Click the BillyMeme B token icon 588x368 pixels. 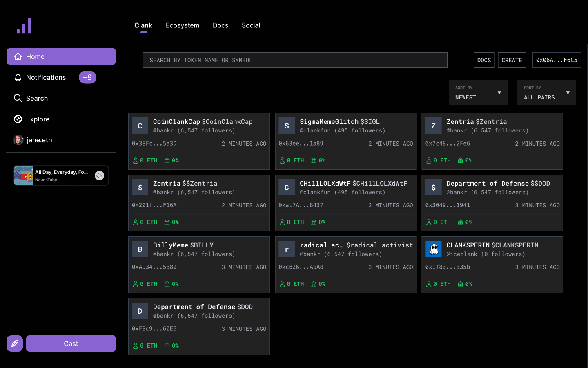pos(140,249)
